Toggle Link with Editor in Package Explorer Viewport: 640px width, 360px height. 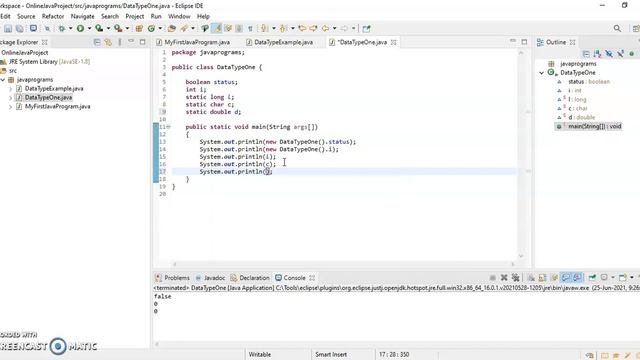[108, 42]
